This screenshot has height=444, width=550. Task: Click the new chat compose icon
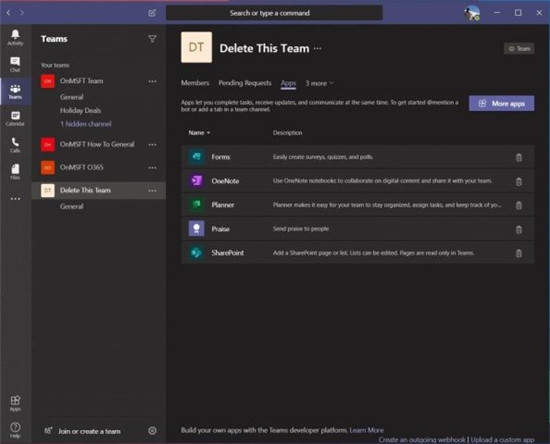[x=152, y=13]
